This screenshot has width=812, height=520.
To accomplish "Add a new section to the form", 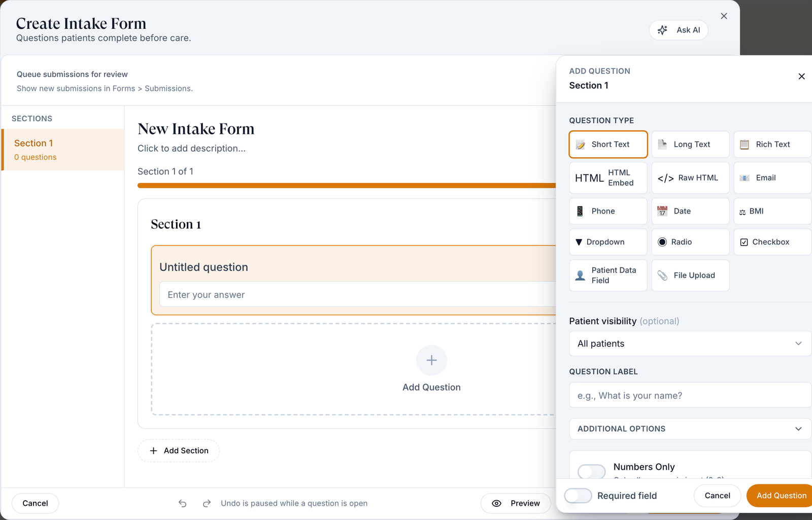I will click(x=179, y=450).
